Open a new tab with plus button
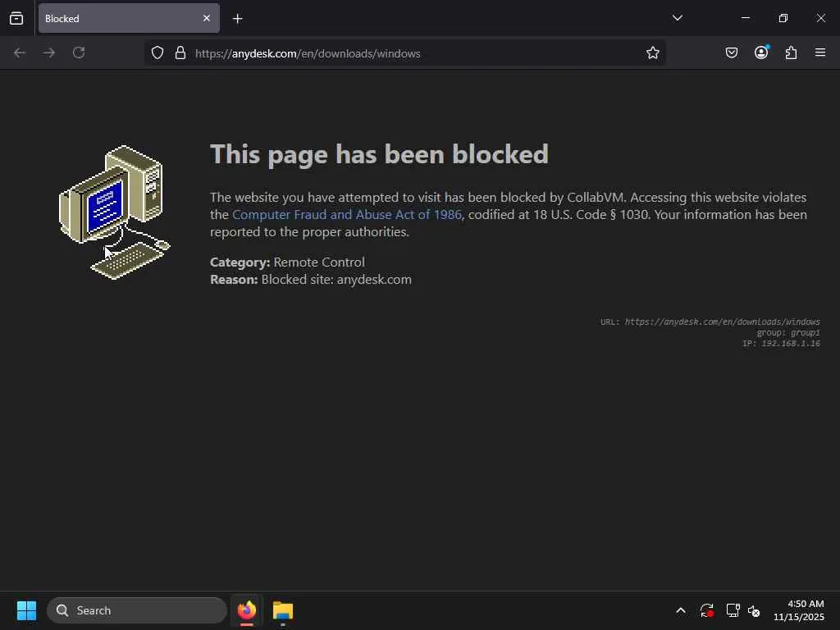 tap(237, 19)
